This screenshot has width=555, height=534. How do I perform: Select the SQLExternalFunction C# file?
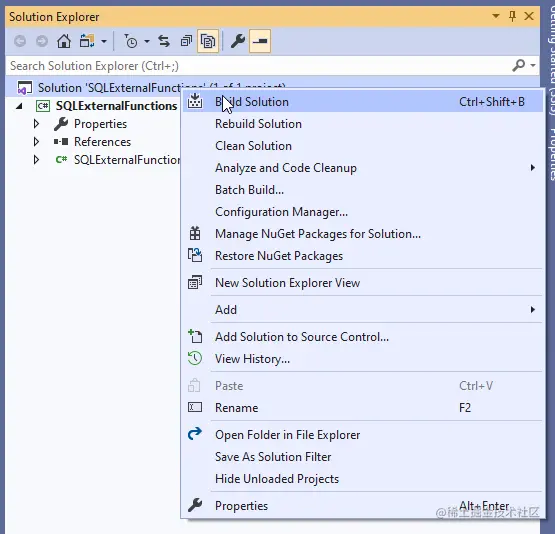click(x=127, y=160)
